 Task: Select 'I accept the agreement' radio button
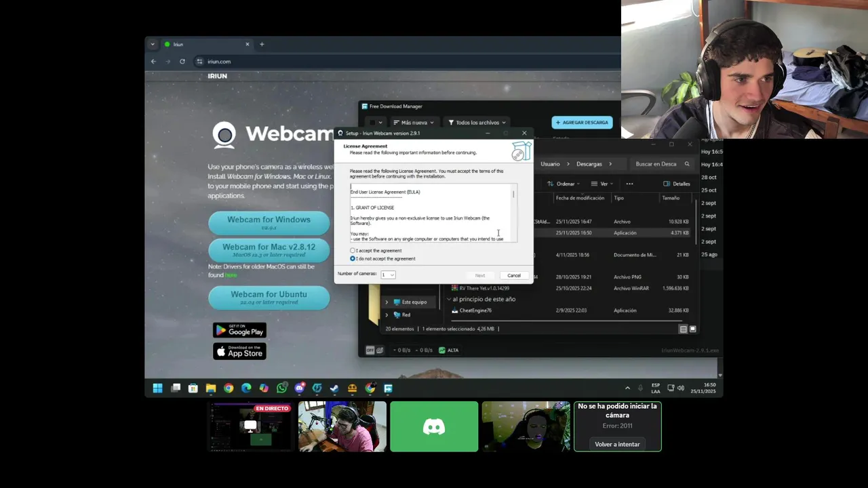(353, 251)
